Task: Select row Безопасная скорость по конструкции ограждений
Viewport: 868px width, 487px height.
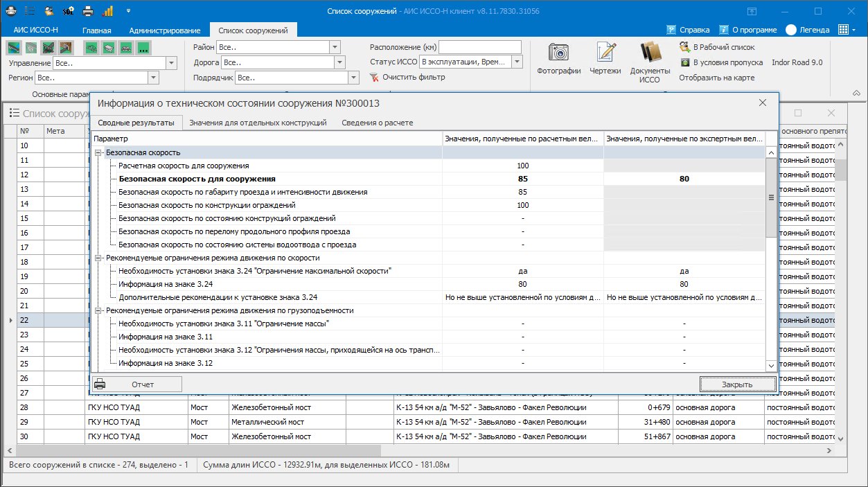Action: pyautogui.click(x=429, y=205)
